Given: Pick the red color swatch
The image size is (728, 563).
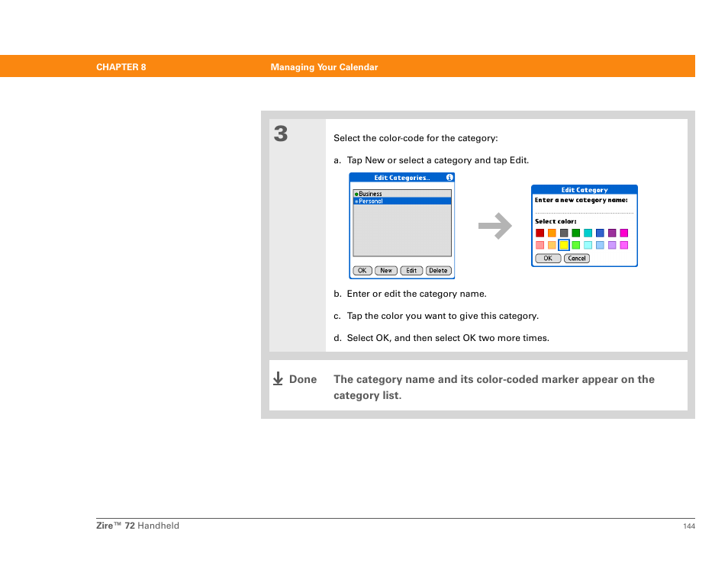Looking at the screenshot, I should (540, 233).
